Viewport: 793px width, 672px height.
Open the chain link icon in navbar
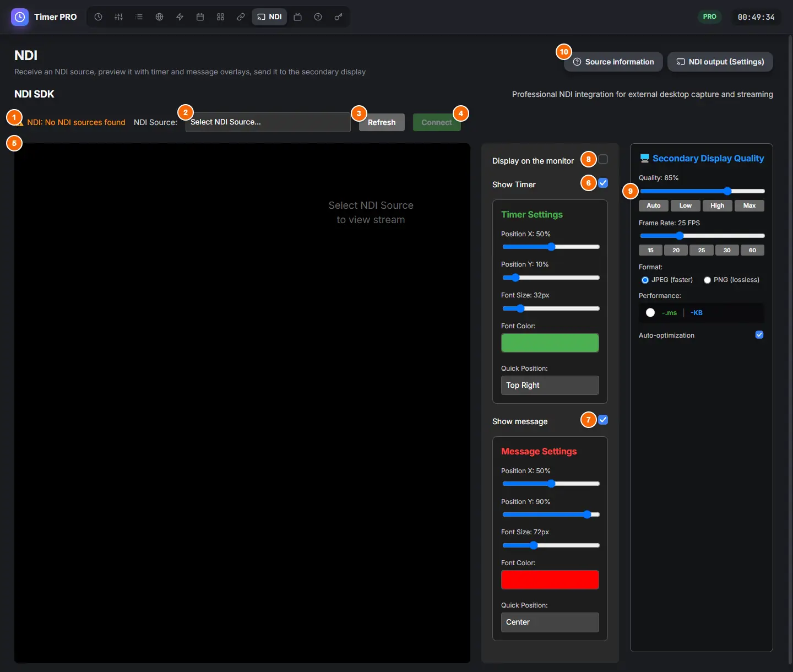click(x=241, y=17)
